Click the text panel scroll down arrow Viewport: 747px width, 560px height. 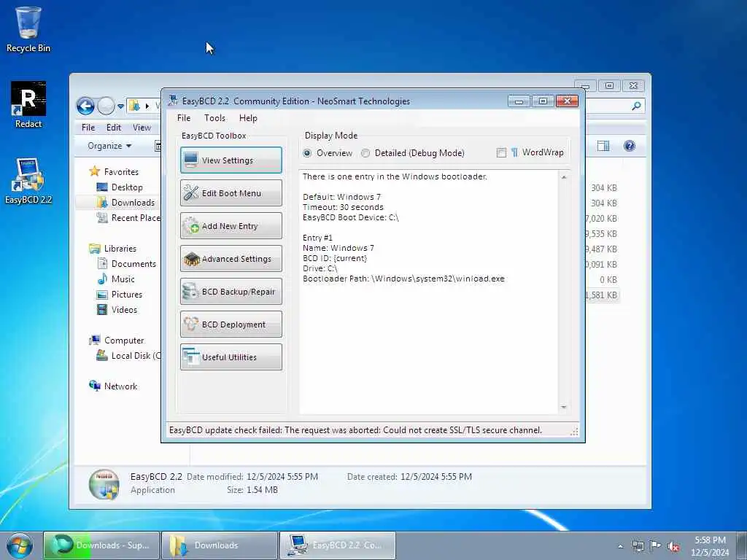point(564,407)
